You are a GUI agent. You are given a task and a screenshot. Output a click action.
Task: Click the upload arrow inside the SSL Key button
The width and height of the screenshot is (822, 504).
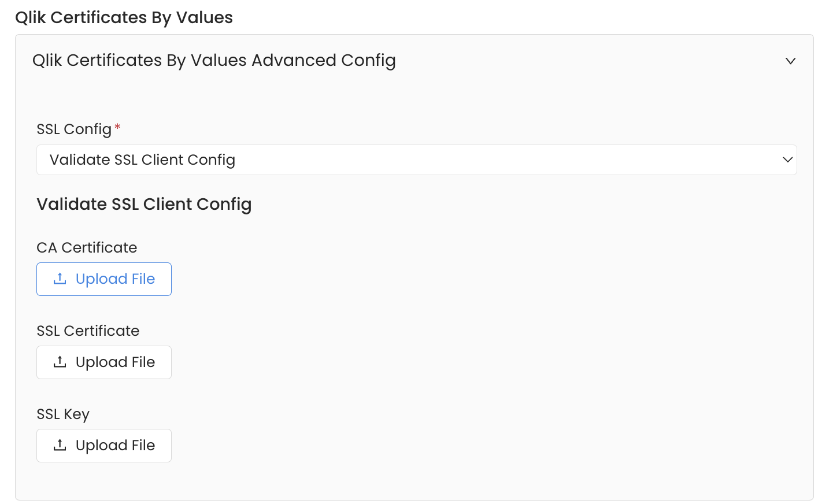click(60, 445)
